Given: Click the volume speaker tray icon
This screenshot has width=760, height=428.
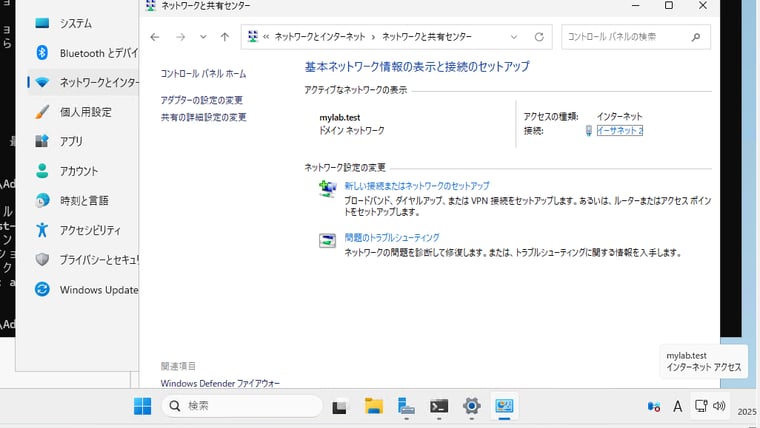Looking at the screenshot, I should tap(719, 406).
